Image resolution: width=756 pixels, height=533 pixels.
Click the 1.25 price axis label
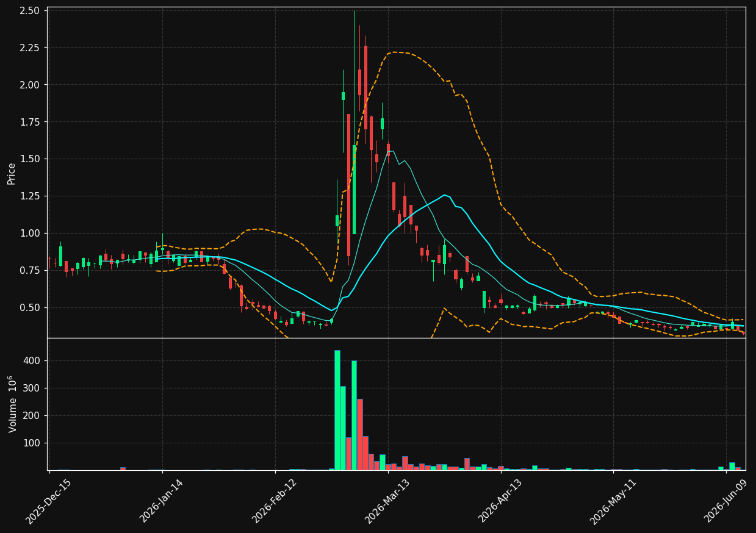31,196
